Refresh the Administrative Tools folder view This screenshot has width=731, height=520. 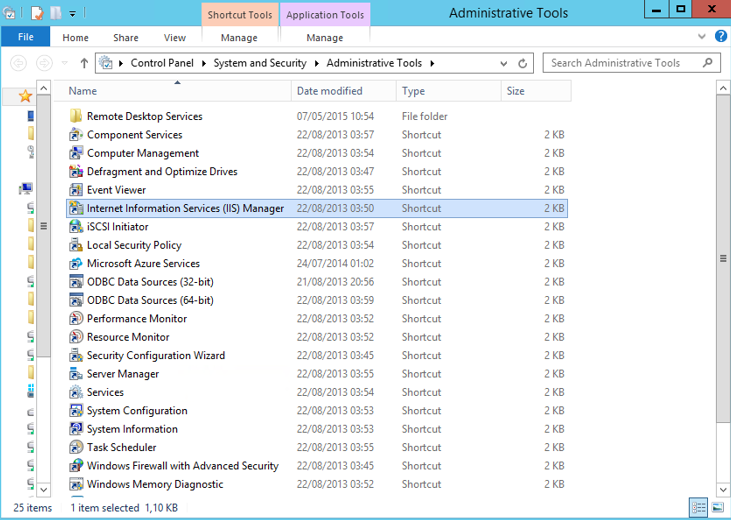(x=523, y=63)
